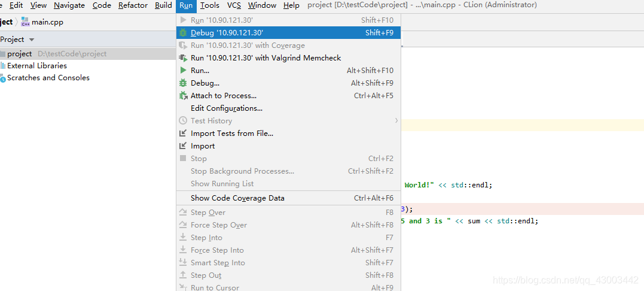Click the Import Tests from File icon
This screenshot has width=644, height=291.
pyautogui.click(x=183, y=133)
